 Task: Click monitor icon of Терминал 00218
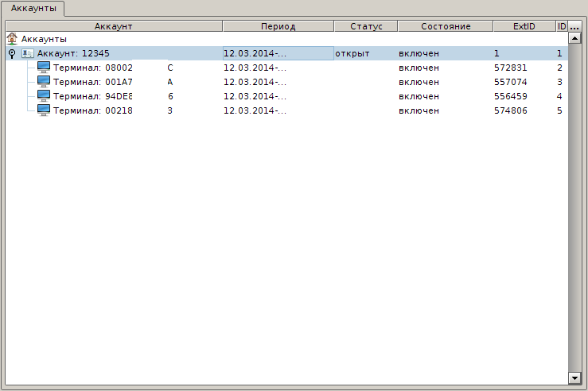[44, 110]
